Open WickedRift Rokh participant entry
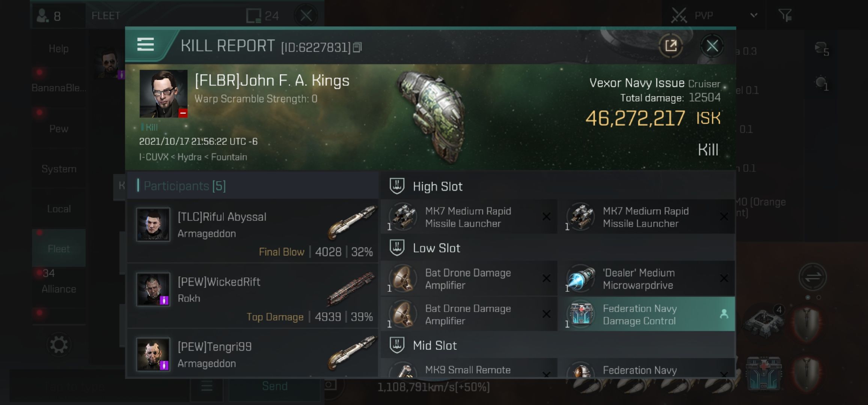Viewport: 868px width, 405px height. point(253,295)
